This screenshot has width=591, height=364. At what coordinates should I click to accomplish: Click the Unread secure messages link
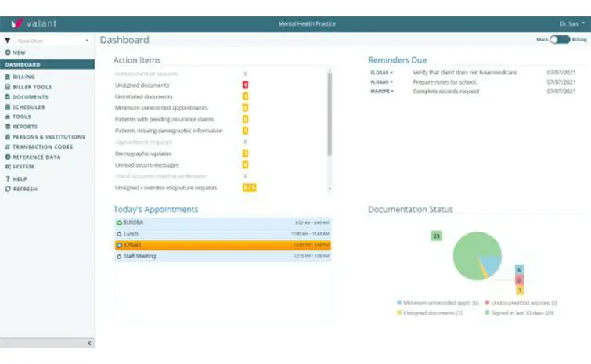[x=147, y=165]
